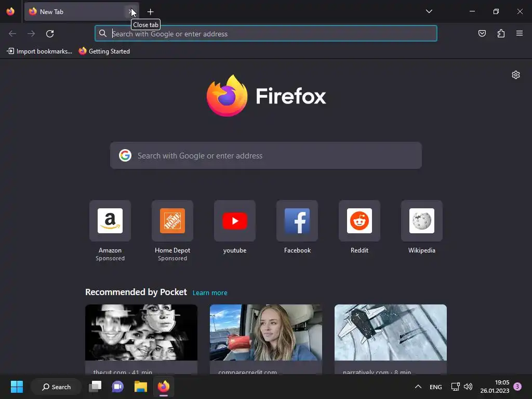Image resolution: width=532 pixels, height=399 pixels.
Task: Open volume speaker tray icon
Action: coord(468,387)
